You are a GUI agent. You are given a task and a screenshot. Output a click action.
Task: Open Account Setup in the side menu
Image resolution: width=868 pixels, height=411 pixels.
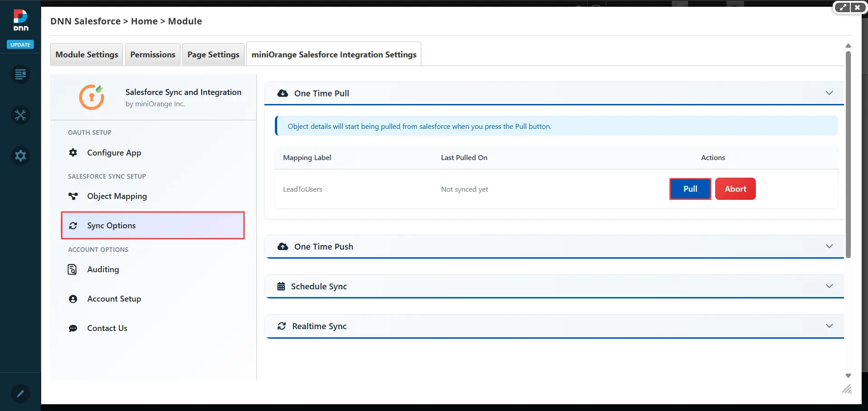click(x=153, y=299)
